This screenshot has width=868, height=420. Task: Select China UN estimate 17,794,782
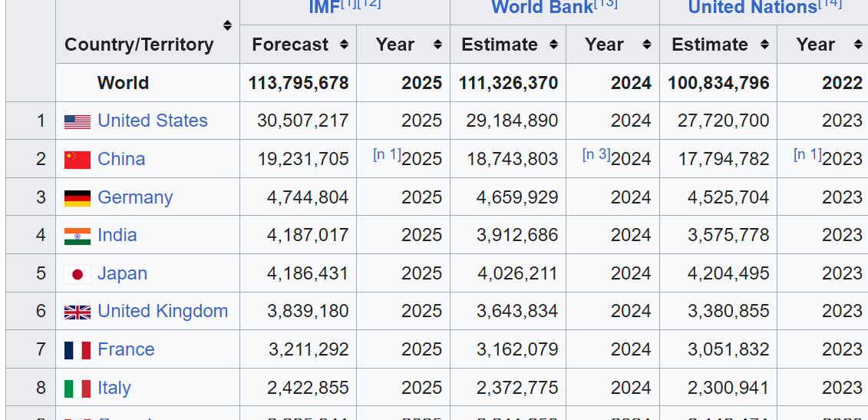pos(724,158)
